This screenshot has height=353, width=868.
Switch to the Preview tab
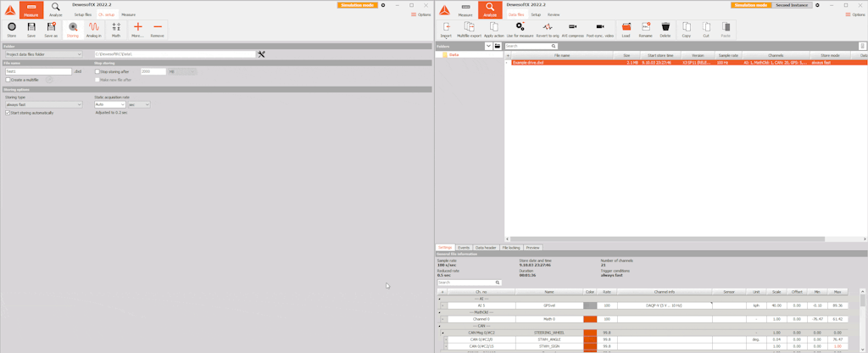(x=532, y=247)
